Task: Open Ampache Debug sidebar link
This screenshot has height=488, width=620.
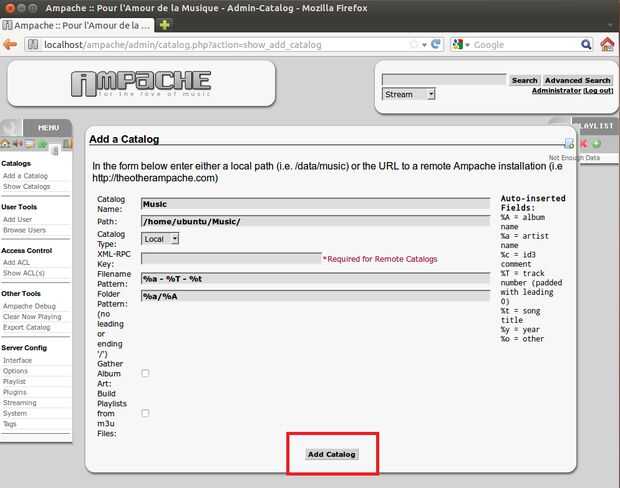Action: coord(29,306)
